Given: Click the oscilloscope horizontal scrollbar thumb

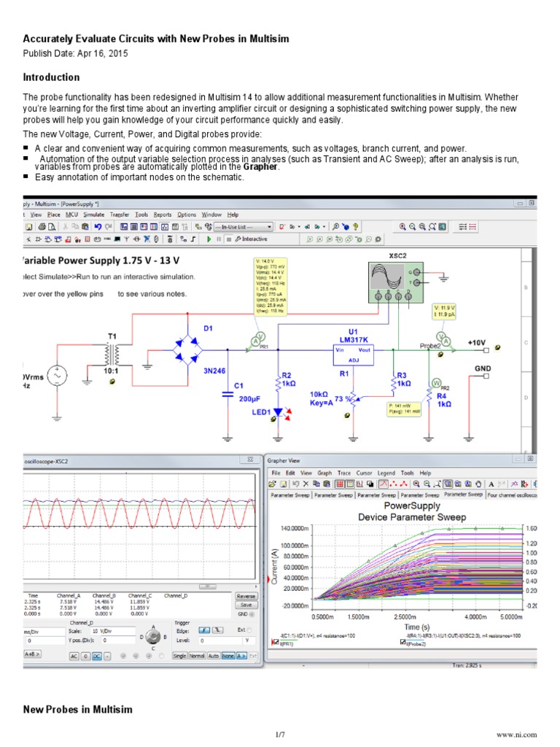Looking at the screenshot, I should 208,587.
